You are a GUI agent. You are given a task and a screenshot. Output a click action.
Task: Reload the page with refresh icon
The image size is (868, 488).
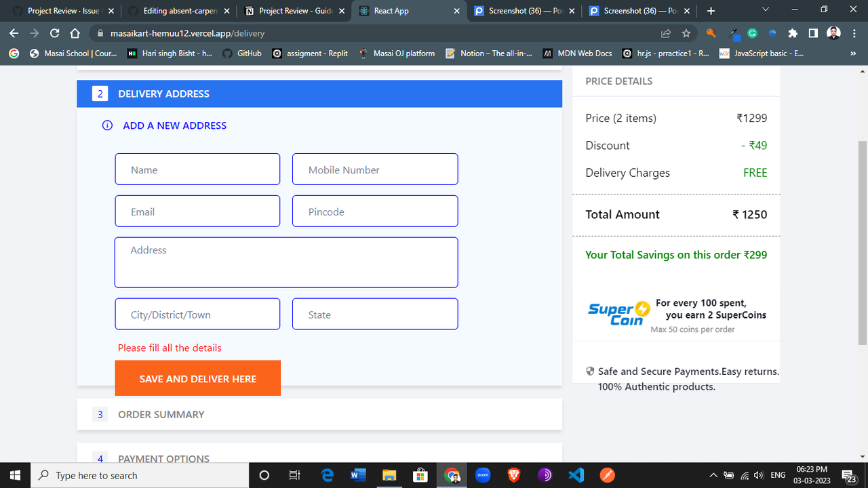(55, 33)
